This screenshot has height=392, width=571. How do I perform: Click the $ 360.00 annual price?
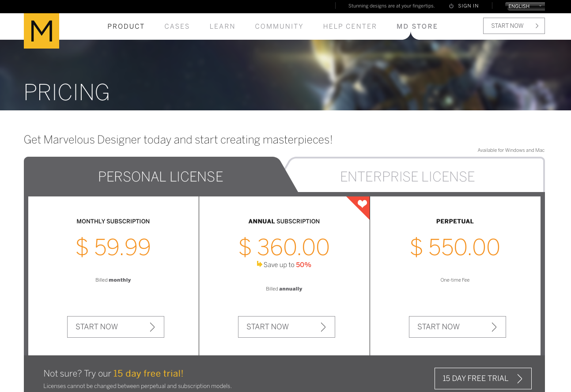tap(284, 247)
